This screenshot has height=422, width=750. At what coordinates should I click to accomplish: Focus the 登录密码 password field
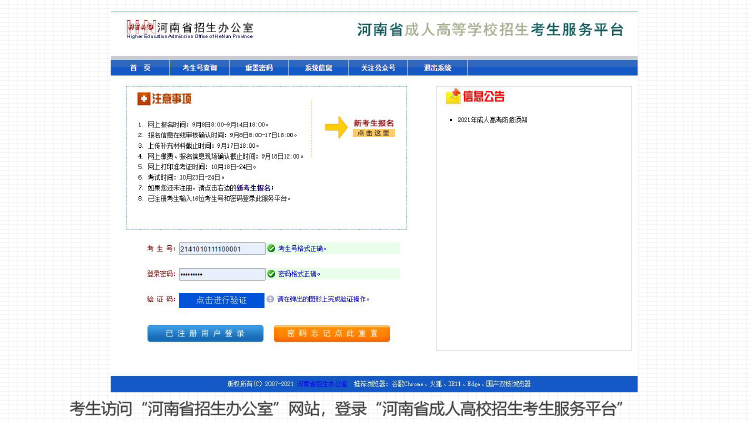pyautogui.click(x=221, y=274)
